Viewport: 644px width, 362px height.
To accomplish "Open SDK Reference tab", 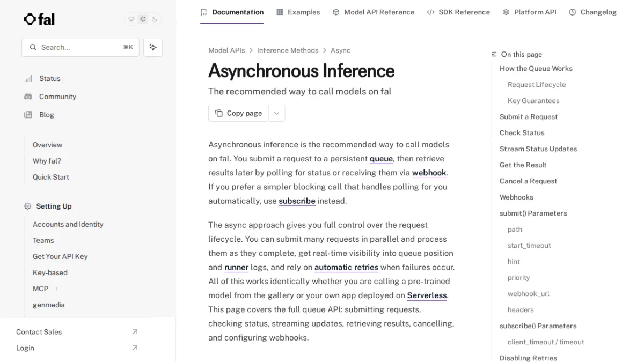I will tap(458, 12).
